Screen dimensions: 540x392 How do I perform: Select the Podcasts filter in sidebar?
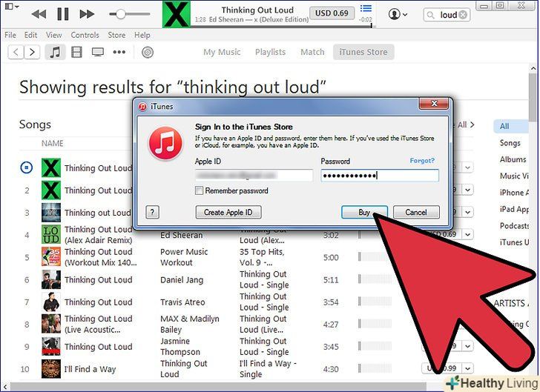pyautogui.click(x=514, y=226)
